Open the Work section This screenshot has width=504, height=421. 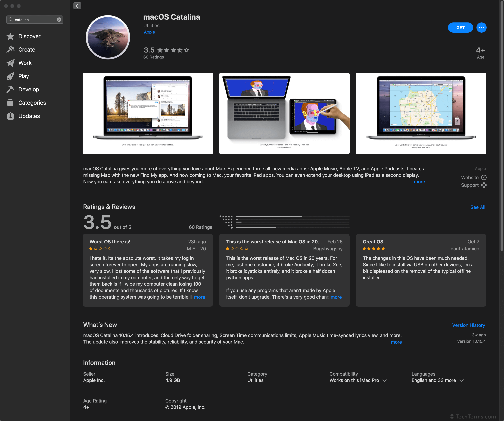click(x=25, y=63)
